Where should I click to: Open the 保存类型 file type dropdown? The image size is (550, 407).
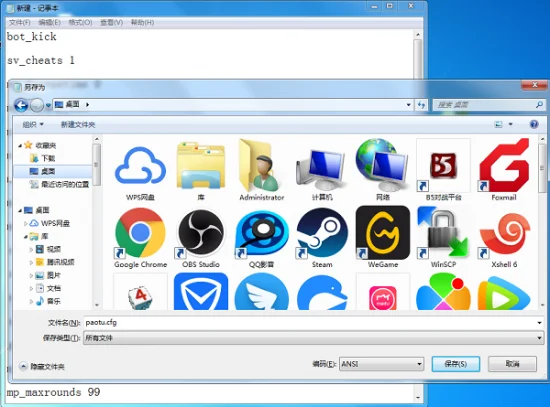(x=314, y=338)
